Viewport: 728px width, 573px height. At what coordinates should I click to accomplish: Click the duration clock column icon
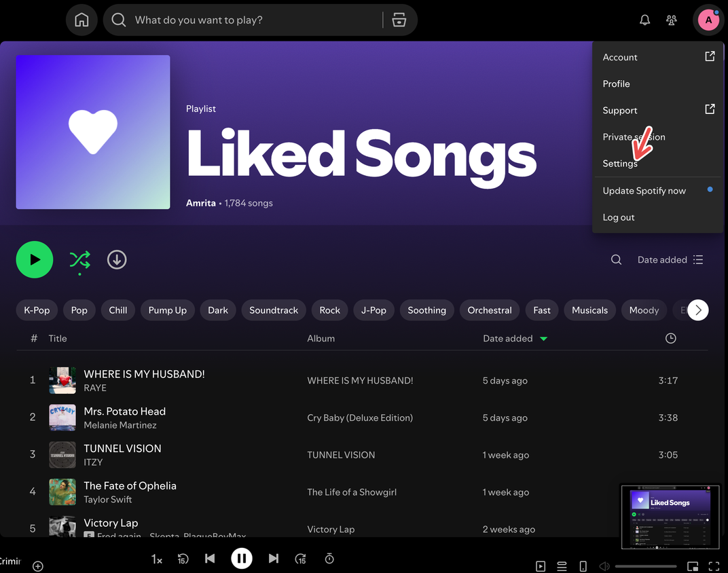coord(670,338)
